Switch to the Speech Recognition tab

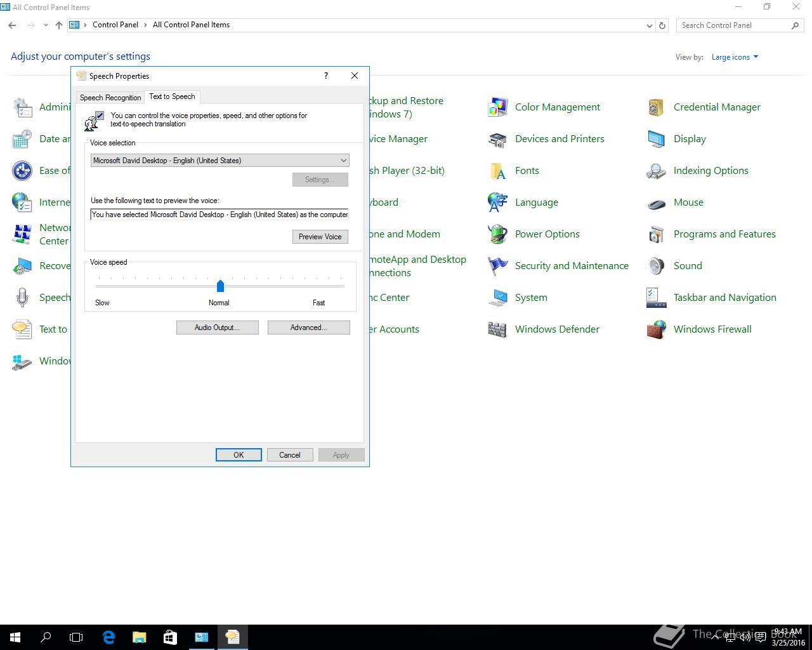pos(110,98)
